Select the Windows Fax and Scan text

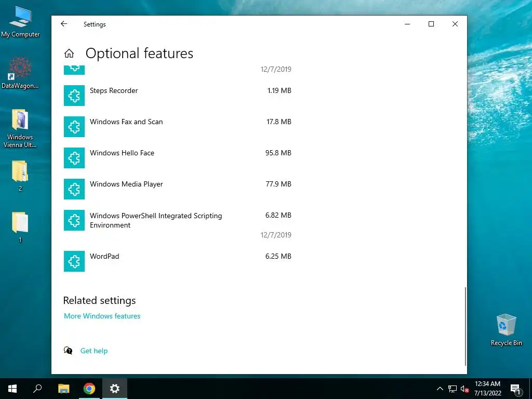[x=126, y=122]
